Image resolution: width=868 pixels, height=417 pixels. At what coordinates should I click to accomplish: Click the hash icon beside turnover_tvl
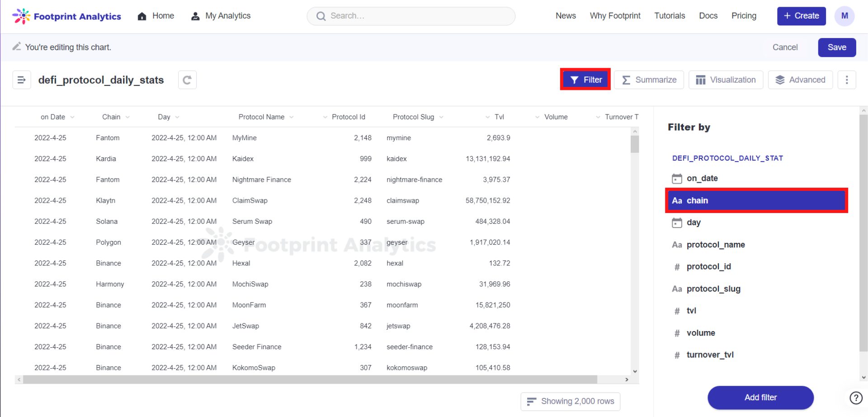(677, 355)
